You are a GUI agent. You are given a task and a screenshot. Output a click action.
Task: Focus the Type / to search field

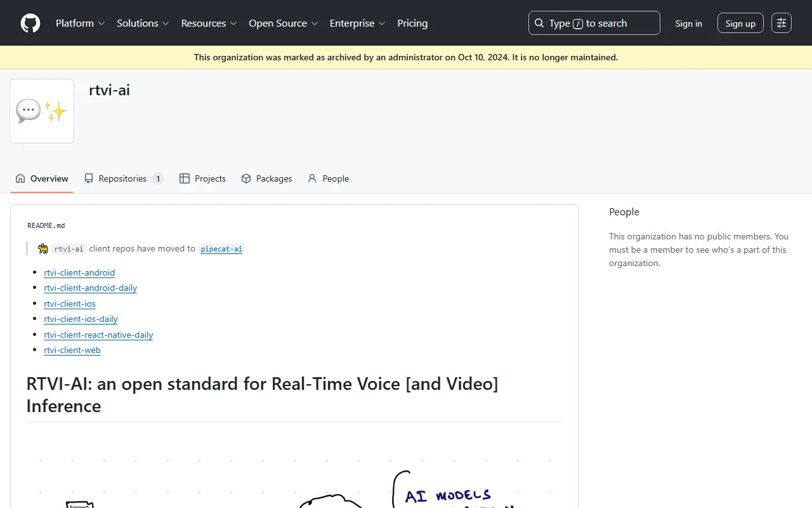pyautogui.click(x=594, y=23)
